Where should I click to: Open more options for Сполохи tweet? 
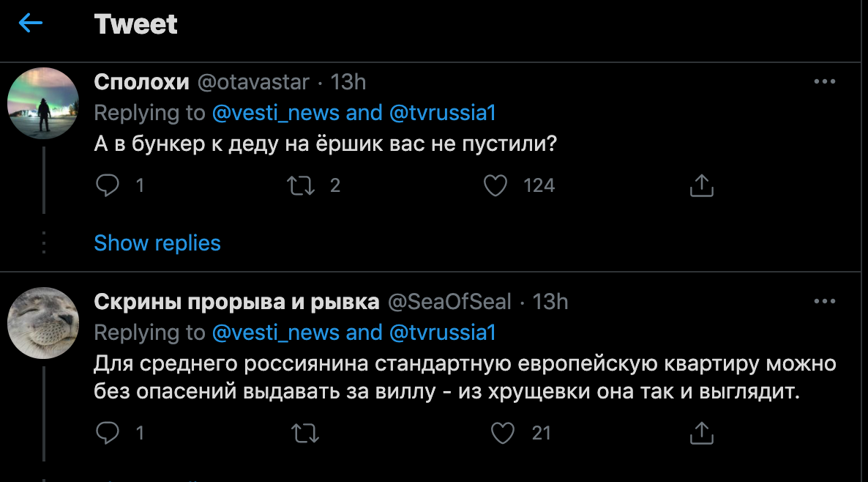pyautogui.click(x=824, y=82)
